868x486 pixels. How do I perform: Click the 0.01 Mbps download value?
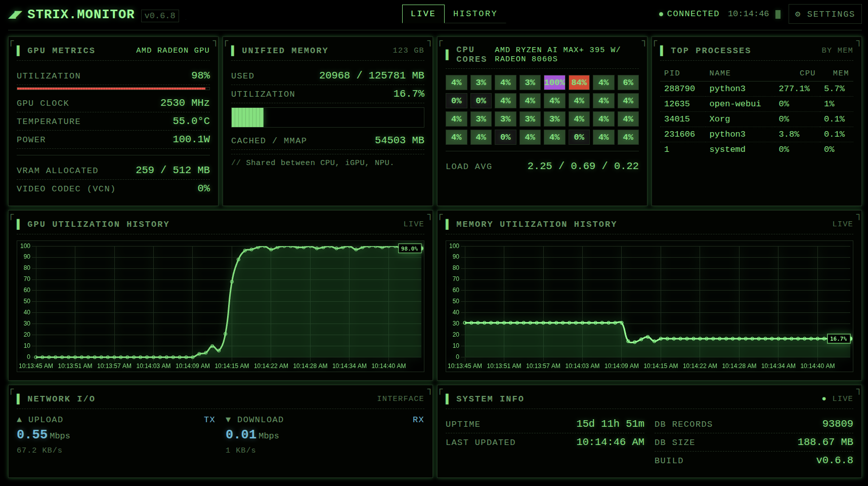pyautogui.click(x=252, y=435)
